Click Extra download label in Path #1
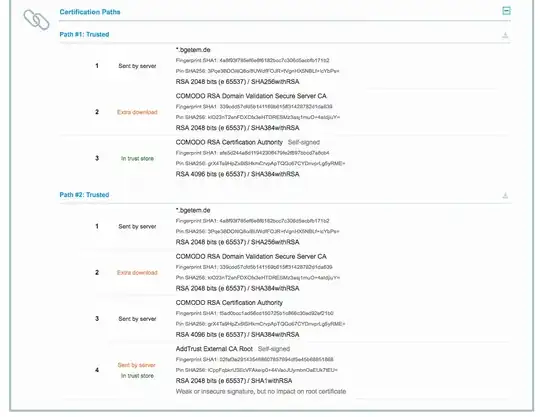This screenshot has width=540, height=417. tap(137, 112)
